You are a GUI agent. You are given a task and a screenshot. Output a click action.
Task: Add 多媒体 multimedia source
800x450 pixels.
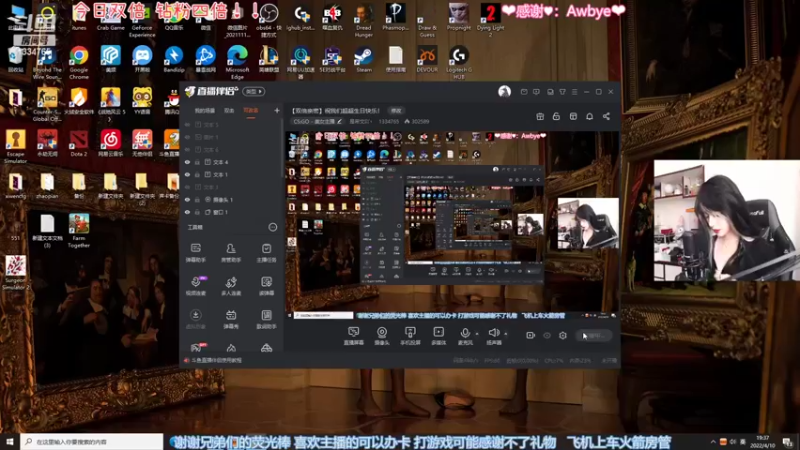438,336
